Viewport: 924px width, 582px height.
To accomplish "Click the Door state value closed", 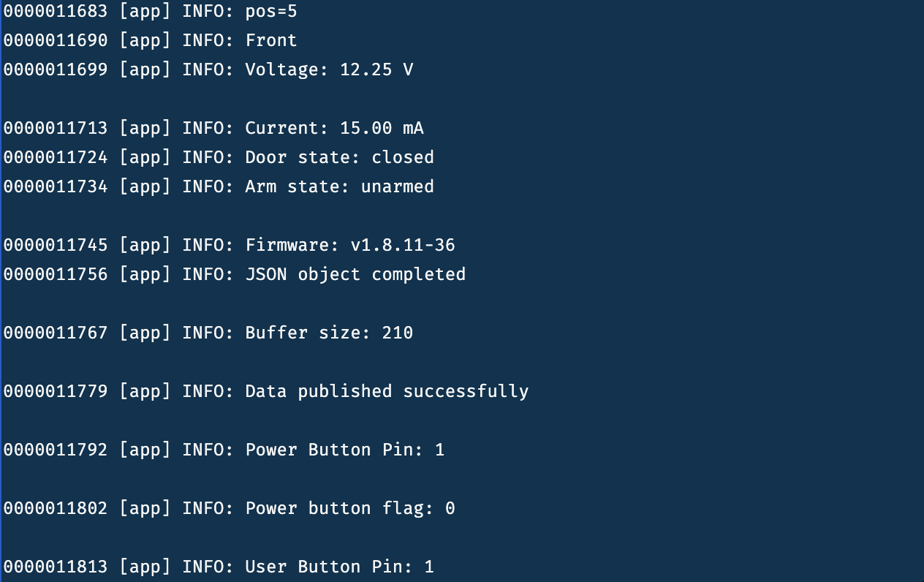I will tap(403, 158).
